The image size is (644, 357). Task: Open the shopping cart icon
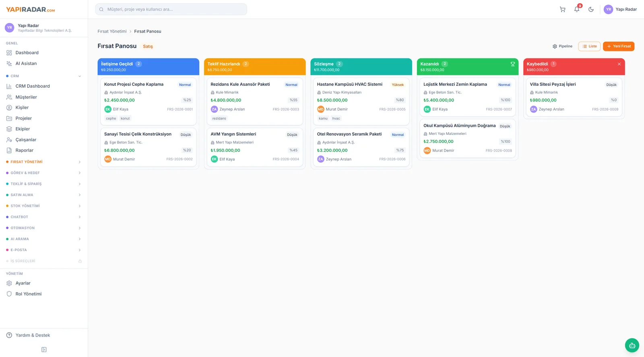click(x=562, y=9)
